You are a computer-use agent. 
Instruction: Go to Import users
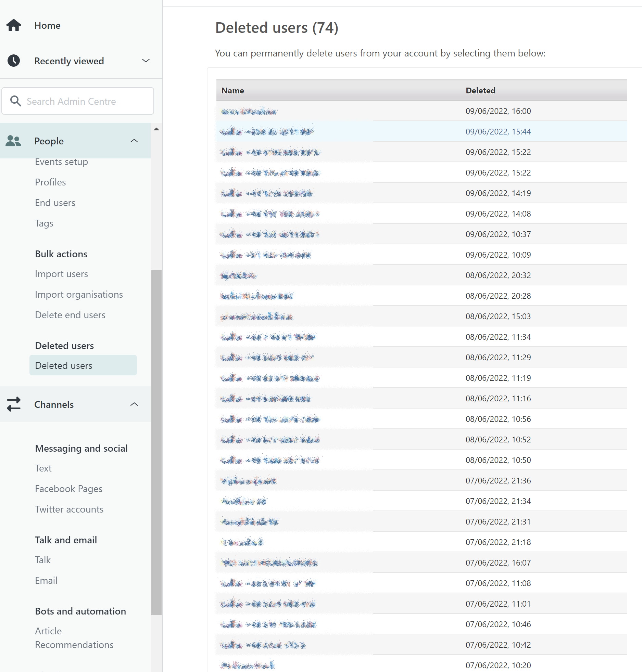click(61, 274)
